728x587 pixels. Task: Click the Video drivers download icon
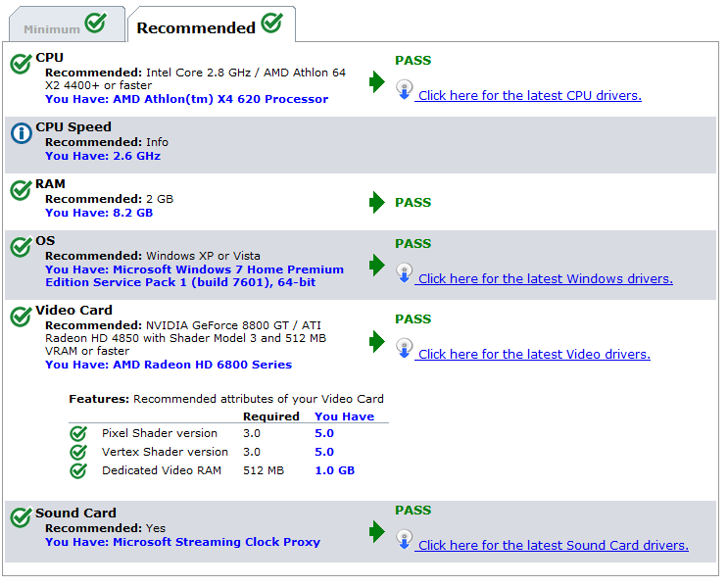click(x=405, y=348)
